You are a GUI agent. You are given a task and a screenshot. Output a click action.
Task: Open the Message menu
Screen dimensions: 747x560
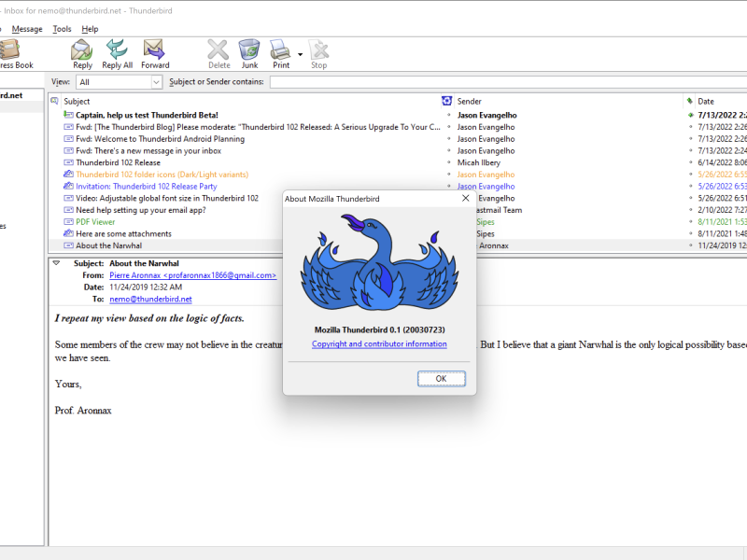[27, 29]
